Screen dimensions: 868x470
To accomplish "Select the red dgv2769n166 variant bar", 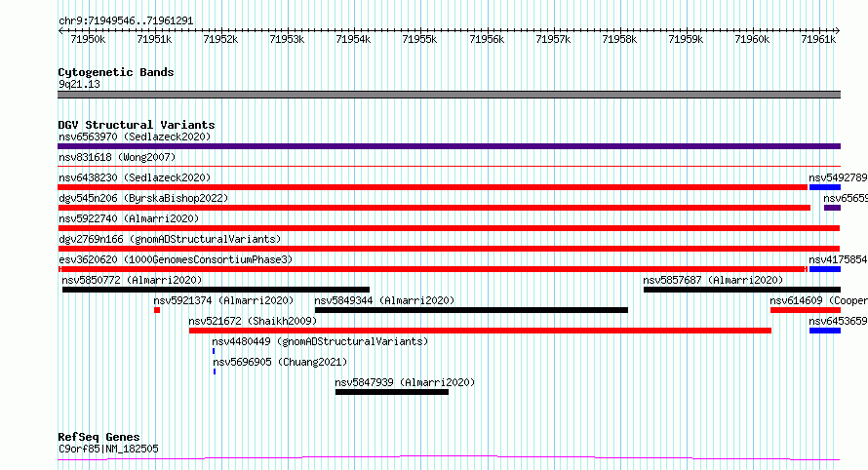I will click(449, 249).
